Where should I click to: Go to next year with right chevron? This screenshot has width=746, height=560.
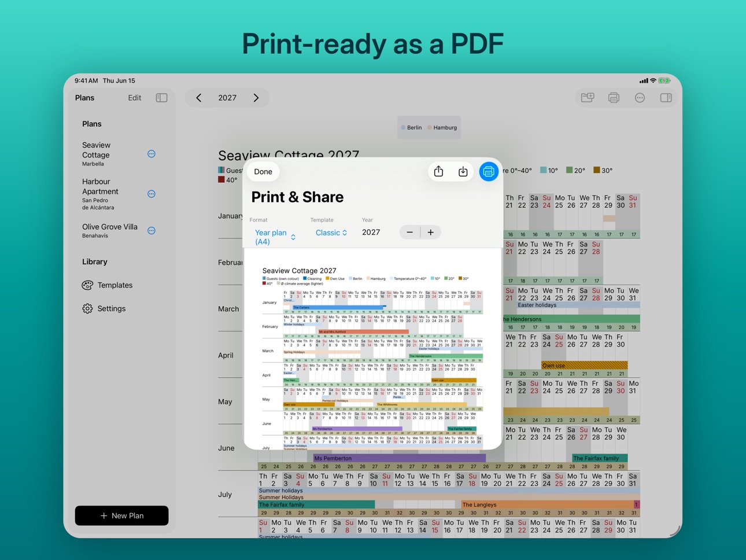pyautogui.click(x=256, y=98)
